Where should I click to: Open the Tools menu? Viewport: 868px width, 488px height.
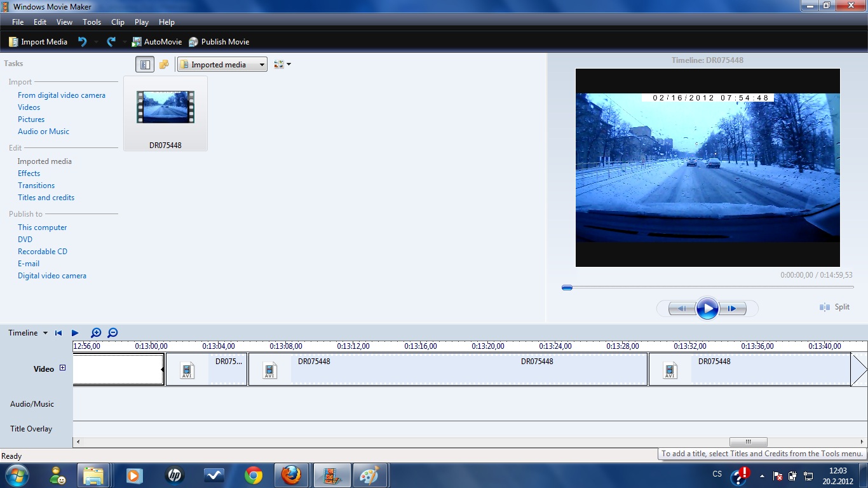(x=92, y=22)
